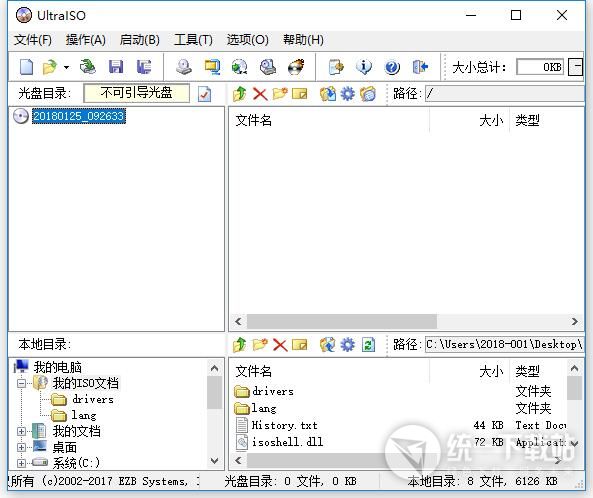The height and width of the screenshot is (498, 593).
Task: Click the image path field showing /
Action: point(505,93)
